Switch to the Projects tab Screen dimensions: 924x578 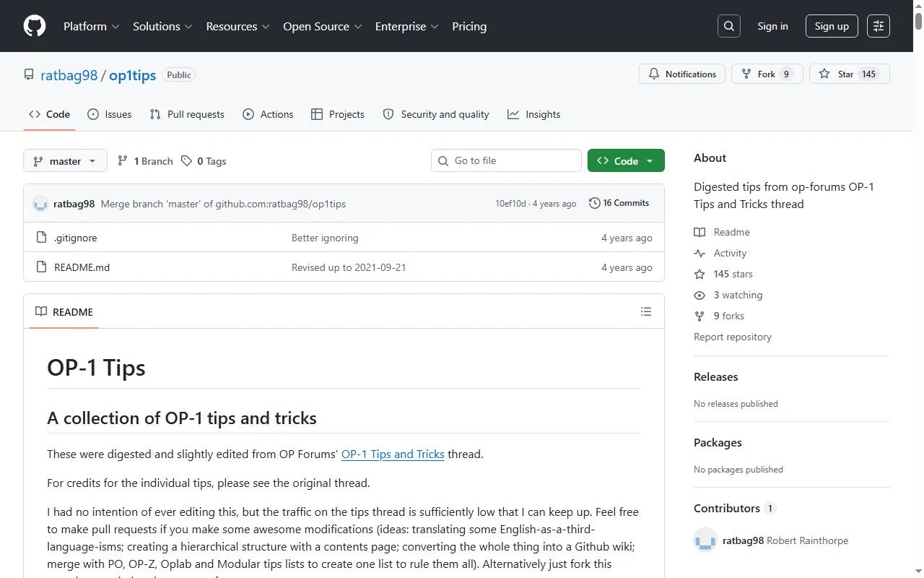[338, 114]
